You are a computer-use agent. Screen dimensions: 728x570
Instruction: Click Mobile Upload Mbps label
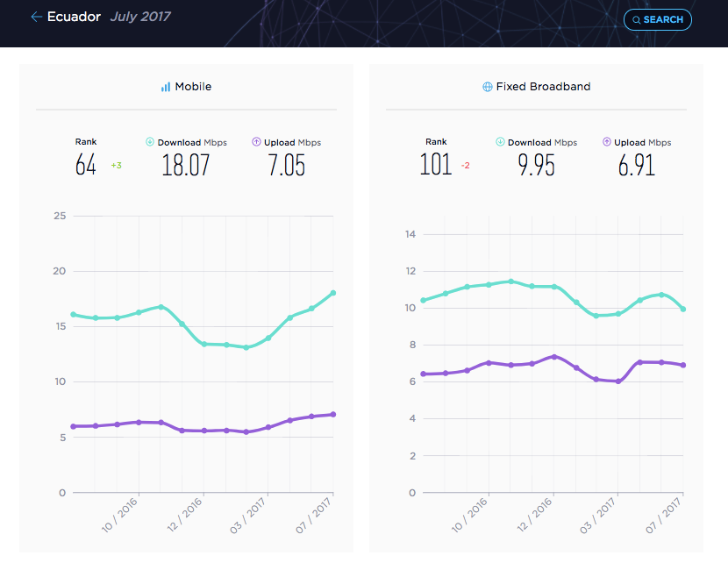(292, 142)
